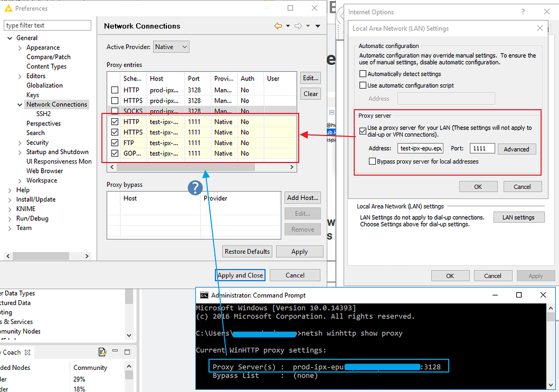Switch to the Workflow Coach tab
Screen dimensions: 559x392
coord(12,352)
